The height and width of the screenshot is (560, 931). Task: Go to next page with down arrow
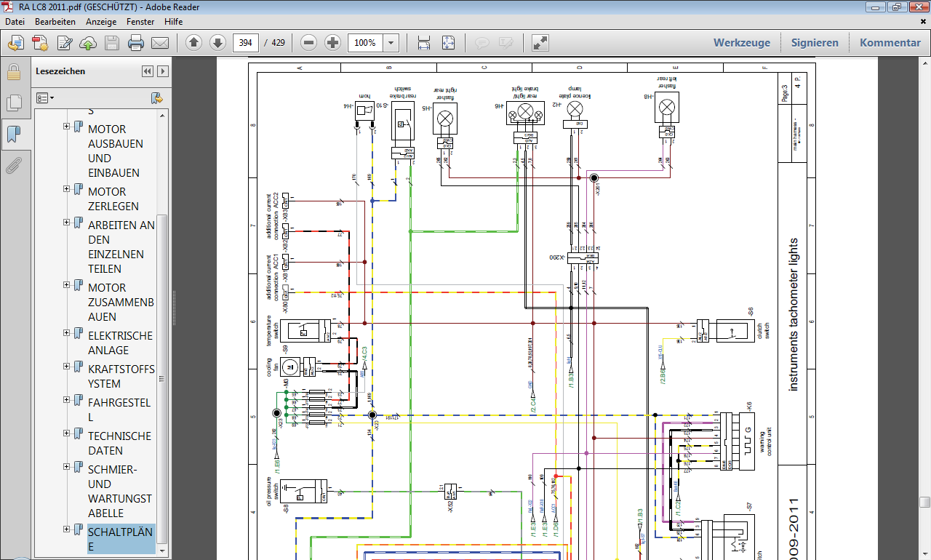click(217, 43)
